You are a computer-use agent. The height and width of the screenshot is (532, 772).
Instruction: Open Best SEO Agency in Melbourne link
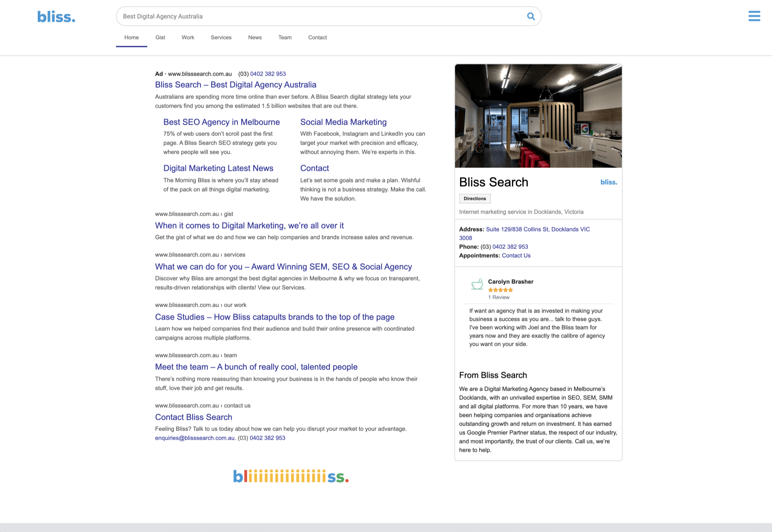pyautogui.click(x=221, y=122)
